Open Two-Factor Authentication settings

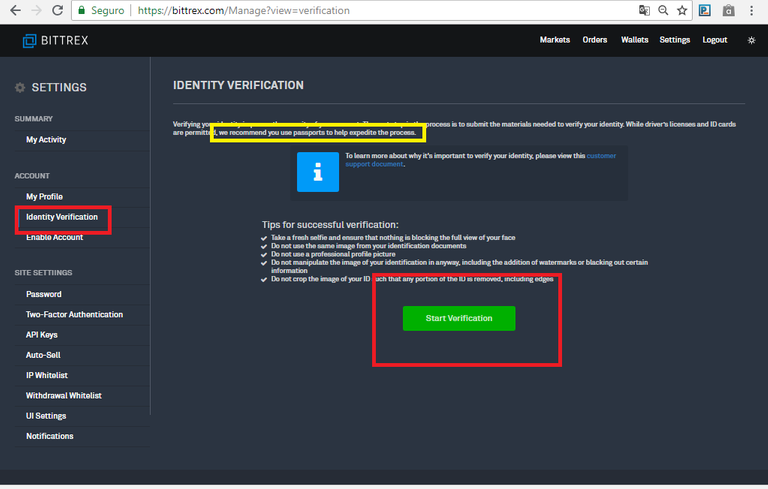tap(74, 315)
